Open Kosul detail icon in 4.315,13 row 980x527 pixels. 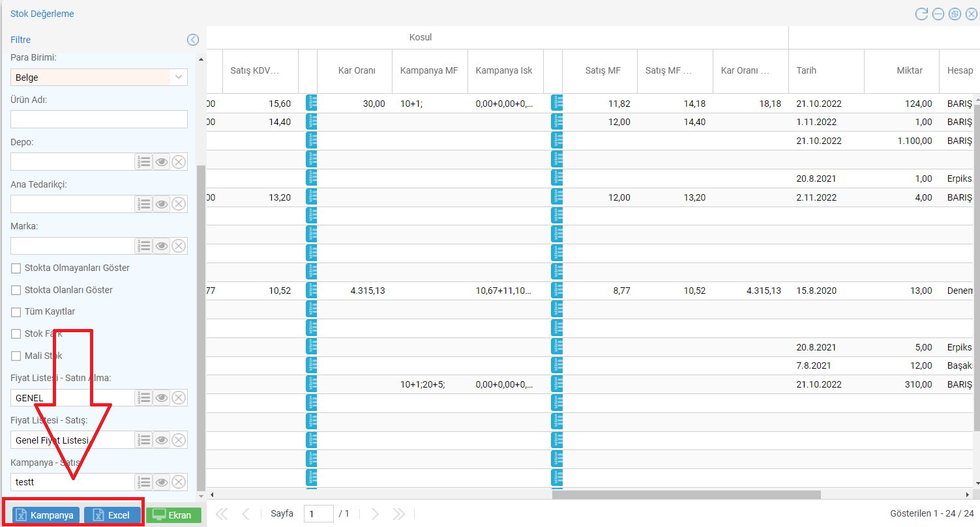pyautogui.click(x=311, y=291)
